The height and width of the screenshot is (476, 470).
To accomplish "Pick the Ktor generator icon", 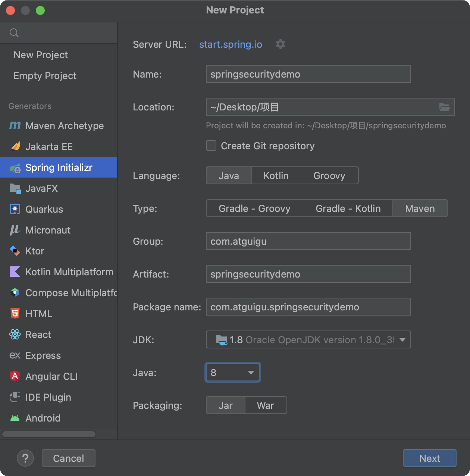I will [15, 251].
